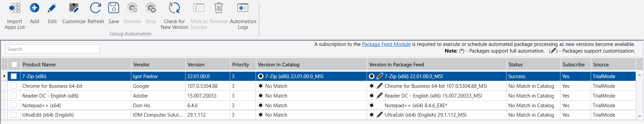
Task: Tick the Notepad++ (x64) checkbox
Action: click(14, 105)
